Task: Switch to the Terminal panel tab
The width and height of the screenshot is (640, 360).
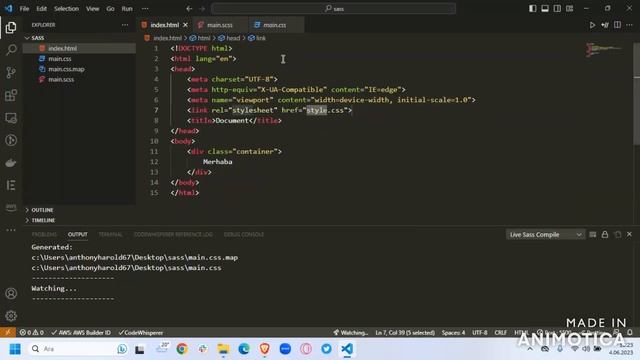Action: [x=110, y=234]
